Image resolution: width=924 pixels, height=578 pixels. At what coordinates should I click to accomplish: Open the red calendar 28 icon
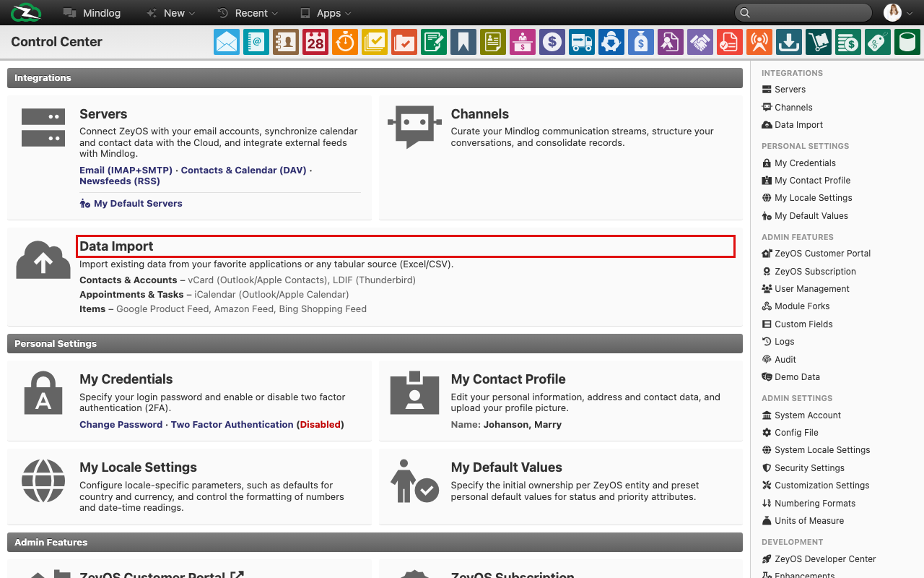315,42
